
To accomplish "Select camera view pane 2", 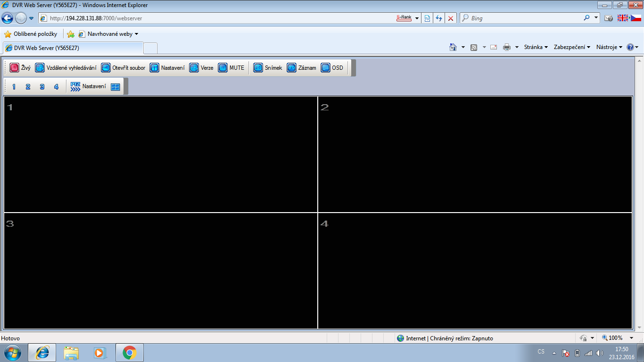I will tap(475, 154).
